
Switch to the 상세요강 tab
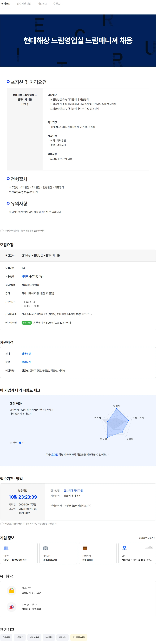(x=6, y=4)
